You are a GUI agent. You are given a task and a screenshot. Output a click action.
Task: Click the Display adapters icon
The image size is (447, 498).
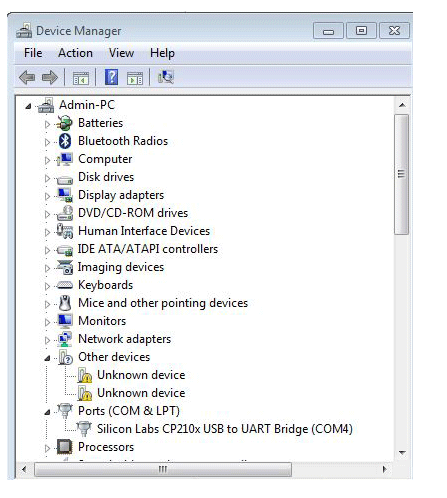(65, 195)
